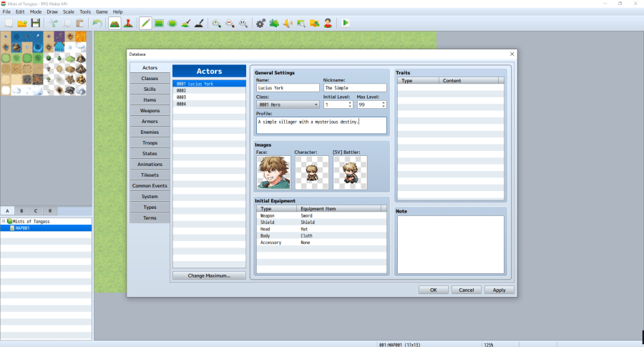This screenshot has height=347, width=644.
Task: Switch to Event editing mode icon
Action: pos(127,23)
